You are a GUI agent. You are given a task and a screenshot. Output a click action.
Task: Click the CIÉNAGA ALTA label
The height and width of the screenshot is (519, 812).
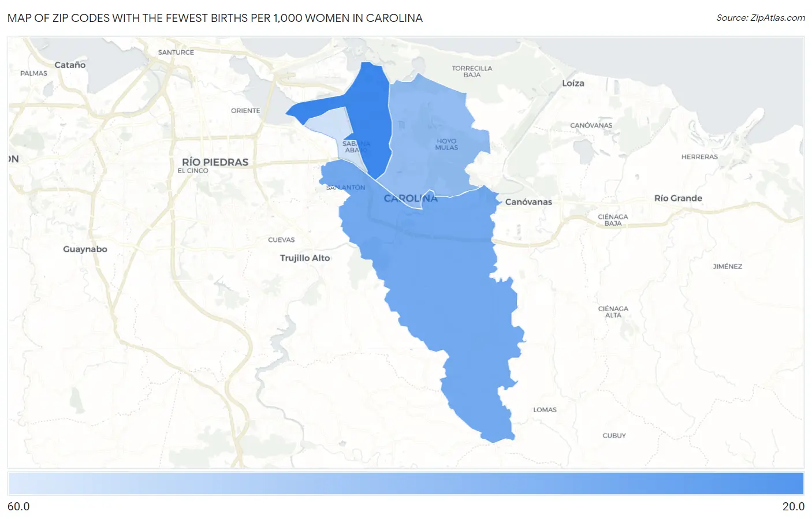click(613, 312)
